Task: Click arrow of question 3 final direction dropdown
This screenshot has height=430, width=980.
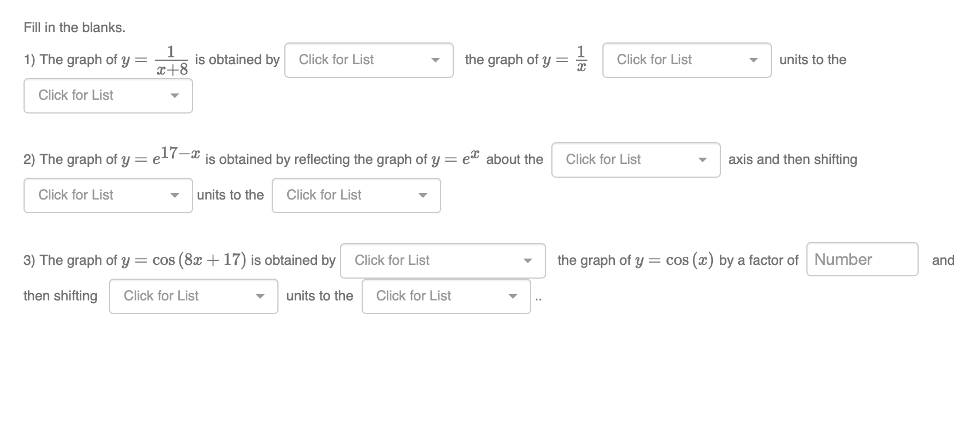Action: (x=513, y=296)
